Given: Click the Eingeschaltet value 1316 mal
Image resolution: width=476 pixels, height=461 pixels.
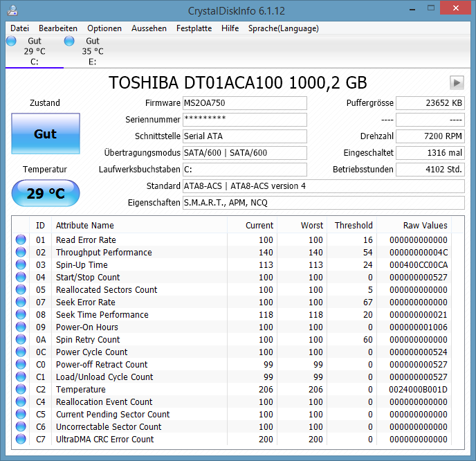Looking at the screenshot, I should coord(430,153).
